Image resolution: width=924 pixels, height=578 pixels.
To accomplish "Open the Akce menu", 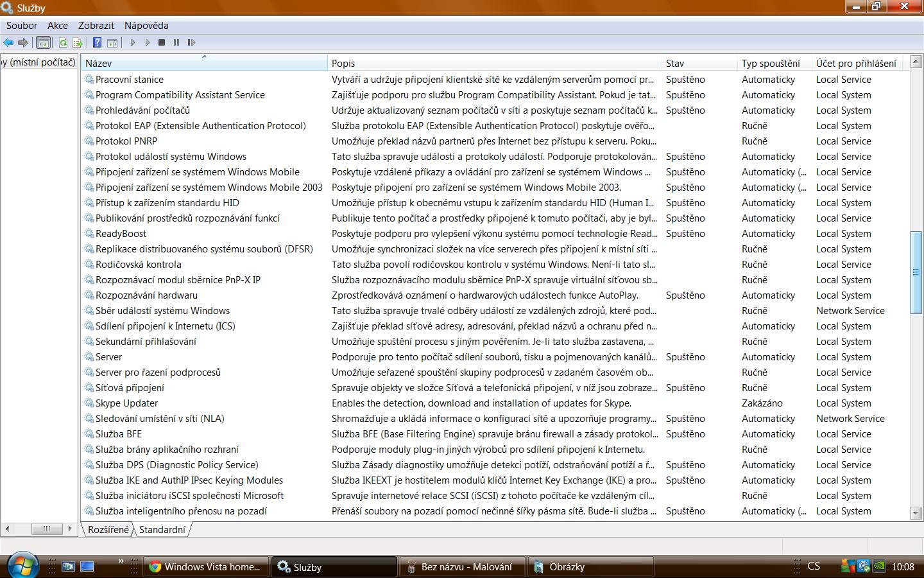I will [58, 26].
